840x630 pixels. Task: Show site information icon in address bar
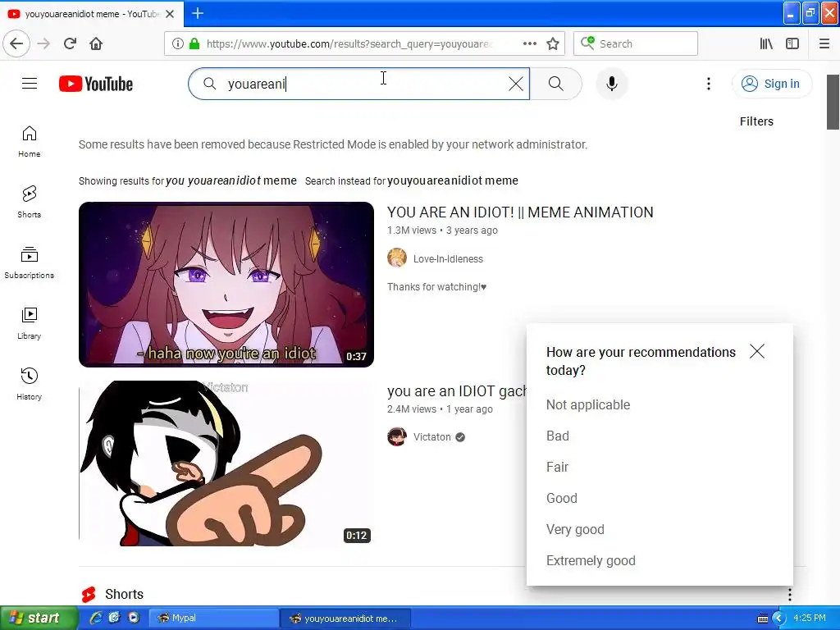[x=177, y=43]
